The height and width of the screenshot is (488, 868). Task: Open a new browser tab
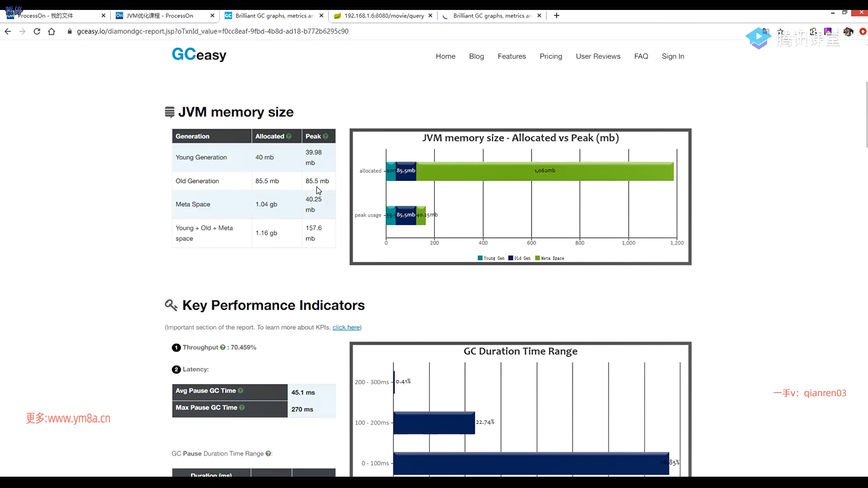point(557,15)
